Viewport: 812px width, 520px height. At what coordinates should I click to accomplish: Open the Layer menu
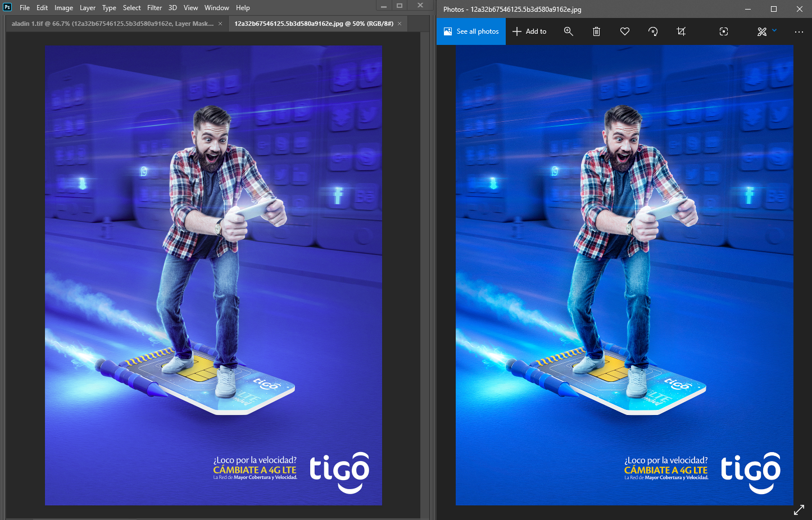(x=87, y=8)
